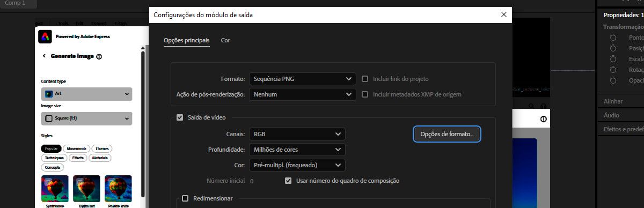The height and width of the screenshot is (208, 644).
Task: Open the Canais dropdown set to RGB
Action: [297, 133]
